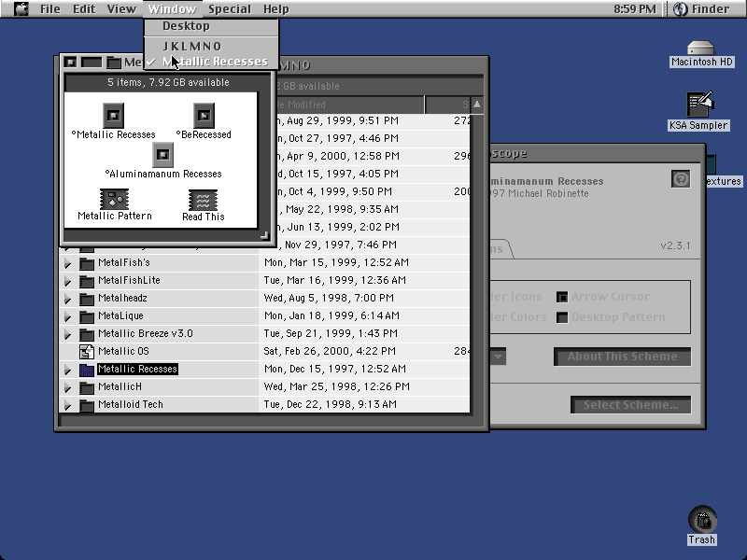This screenshot has height=560, width=747.
Task: Open the Apple menu icon
Action: (x=21, y=8)
